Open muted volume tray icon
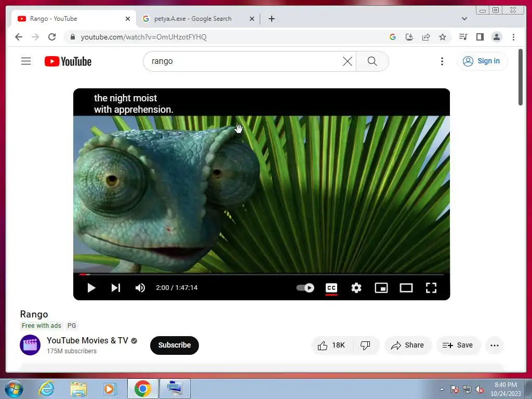 tap(480, 389)
